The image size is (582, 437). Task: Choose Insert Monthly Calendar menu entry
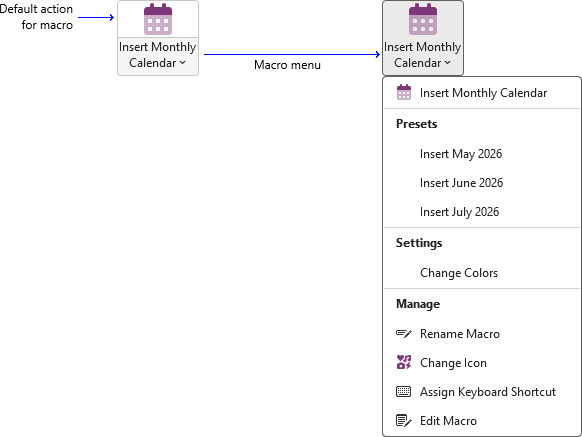pos(482,93)
